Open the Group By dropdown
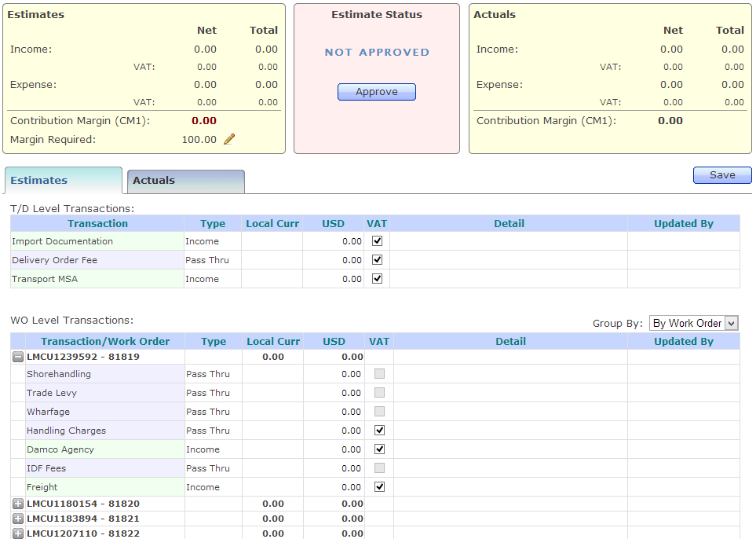 click(693, 323)
